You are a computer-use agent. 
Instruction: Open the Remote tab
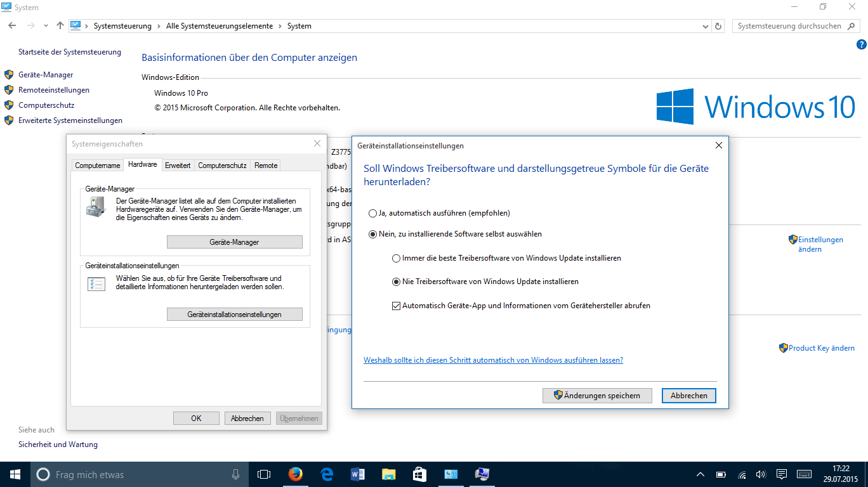[x=266, y=166]
